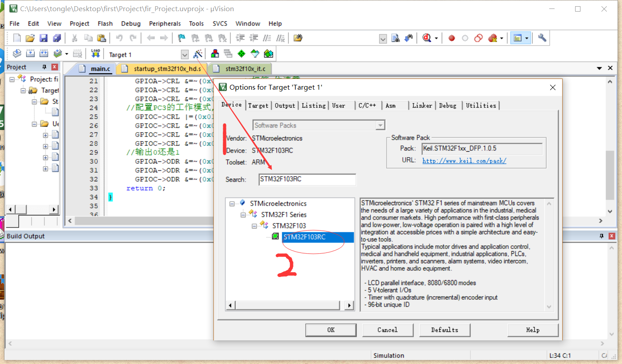Open the SVCS menu
622x364 pixels.
coord(220,24)
